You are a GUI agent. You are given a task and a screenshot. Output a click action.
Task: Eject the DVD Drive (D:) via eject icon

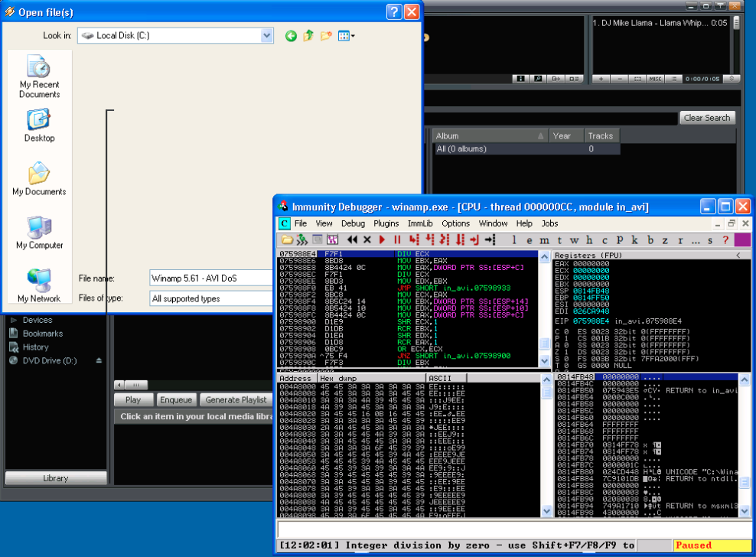click(99, 360)
